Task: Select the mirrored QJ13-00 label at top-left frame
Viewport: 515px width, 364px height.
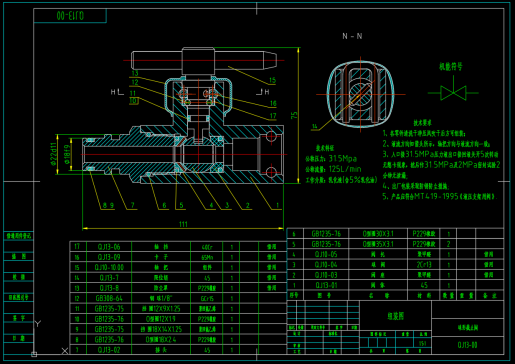Action: click(x=70, y=16)
